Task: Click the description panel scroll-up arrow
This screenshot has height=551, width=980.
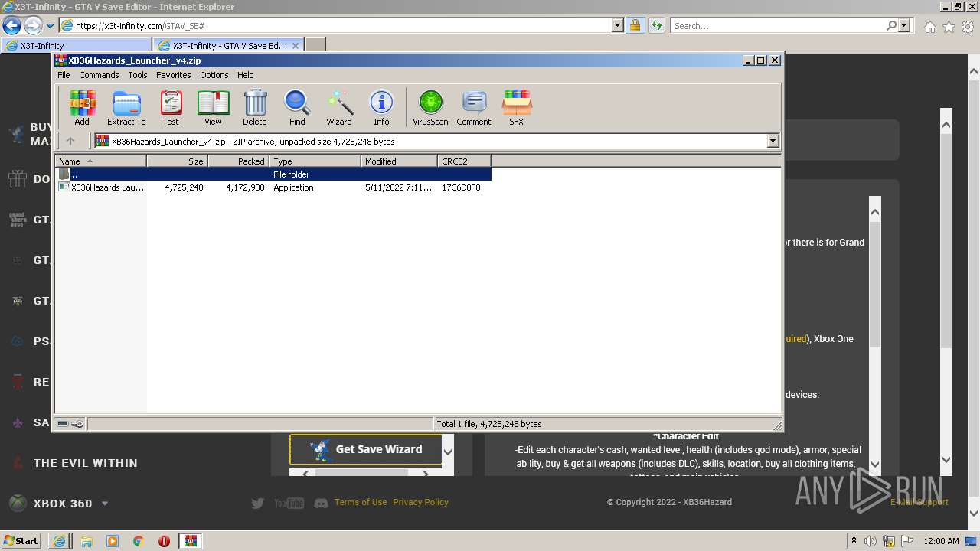Action: (874, 212)
